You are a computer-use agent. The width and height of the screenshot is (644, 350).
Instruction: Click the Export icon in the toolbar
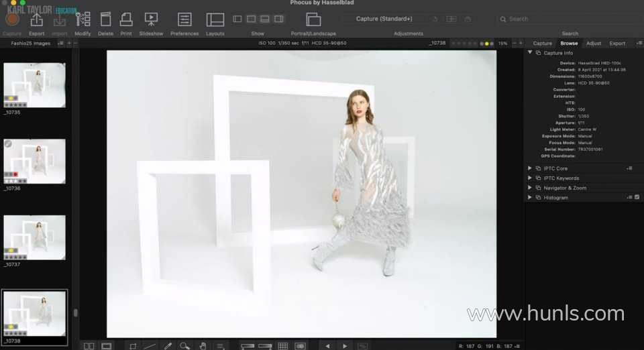coord(37,20)
